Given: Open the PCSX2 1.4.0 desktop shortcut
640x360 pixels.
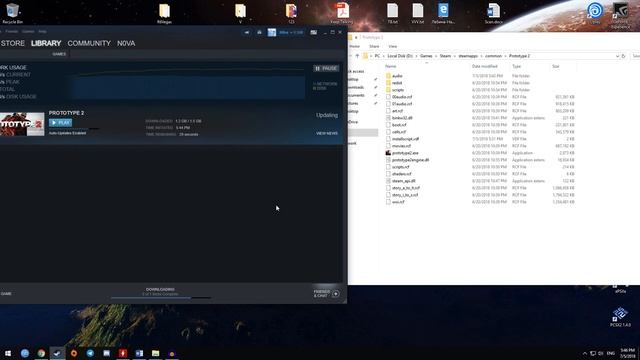Looking at the screenshot, I should pos(620,317).
